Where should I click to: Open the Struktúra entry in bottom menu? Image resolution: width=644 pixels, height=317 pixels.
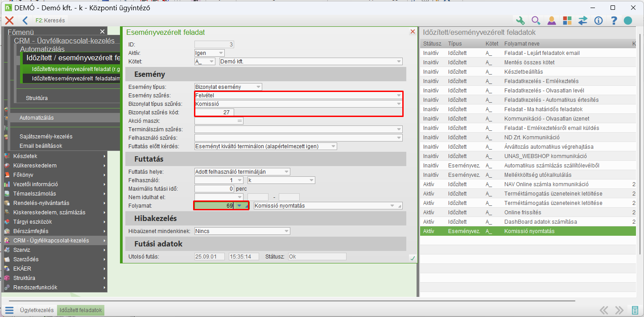(x=55, y=278)
